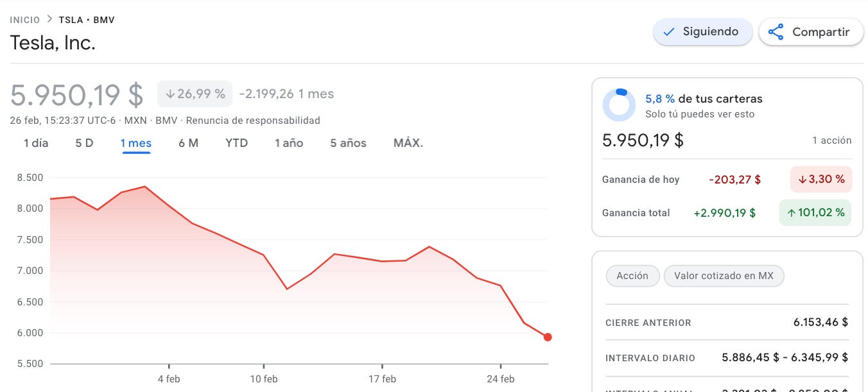Select the MÁX. range tab
This screenshot has height=392, width=868.
pyautogui.click(x=408, y=143)
